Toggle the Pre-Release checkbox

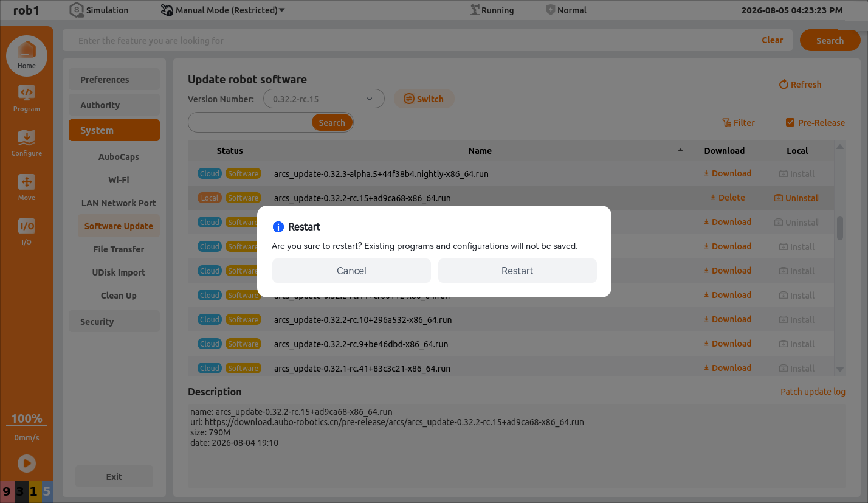(x=790, y=122)
